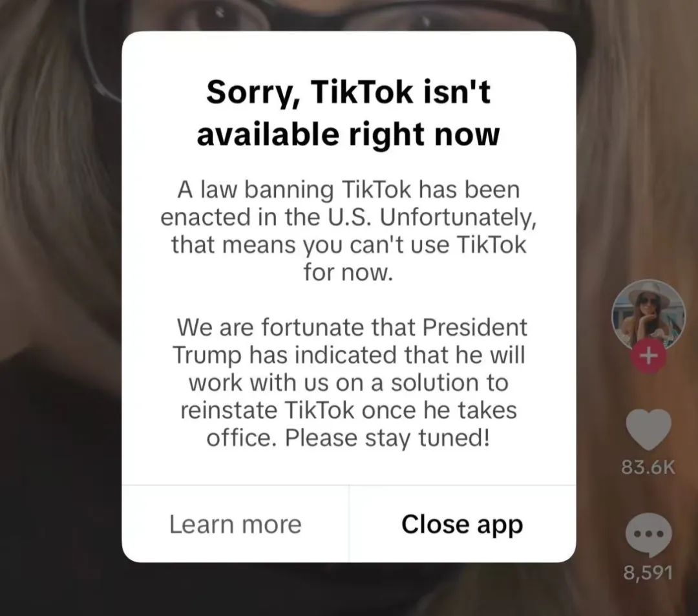The image size is (698, 616).
Task: Click the "available right now" heading line
Action: 348,134
